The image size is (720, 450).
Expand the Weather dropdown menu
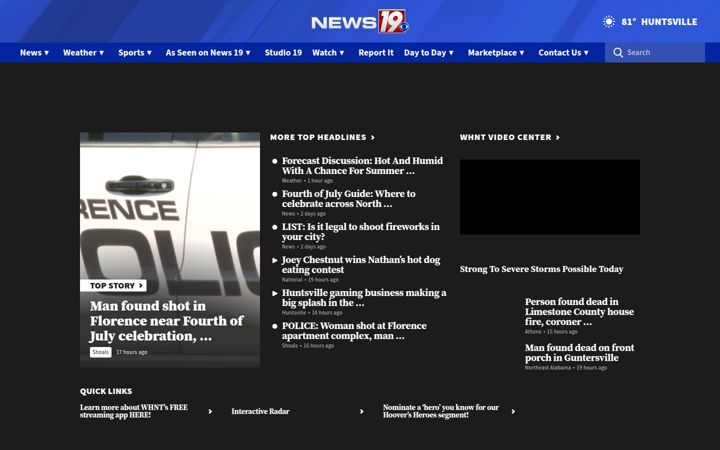point(84,52)
